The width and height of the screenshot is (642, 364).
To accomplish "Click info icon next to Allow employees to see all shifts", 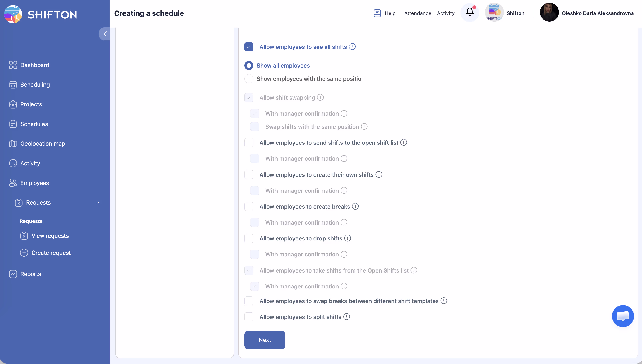I will [x=352, y=47].
